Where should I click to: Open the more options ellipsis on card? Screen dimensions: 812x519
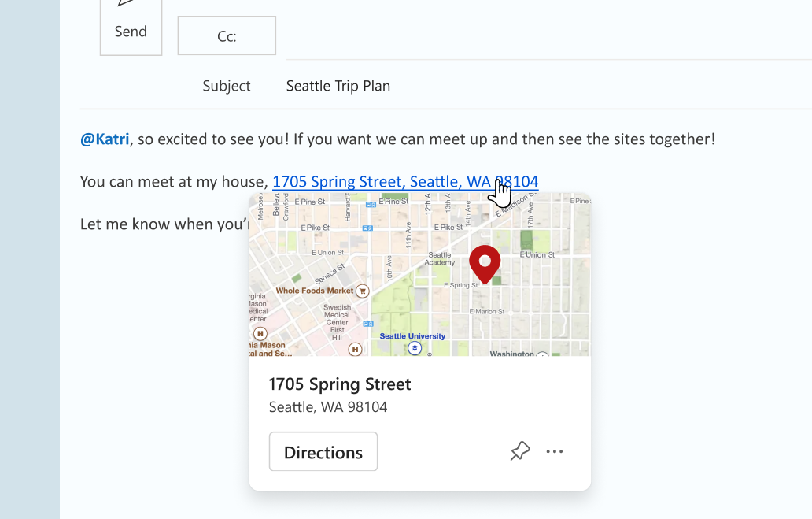tap(555, 451)
